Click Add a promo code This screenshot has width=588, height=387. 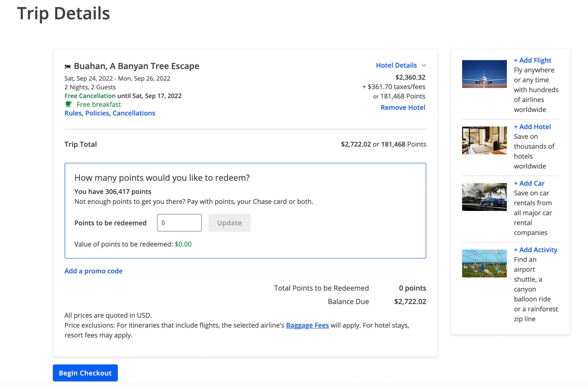93,271
